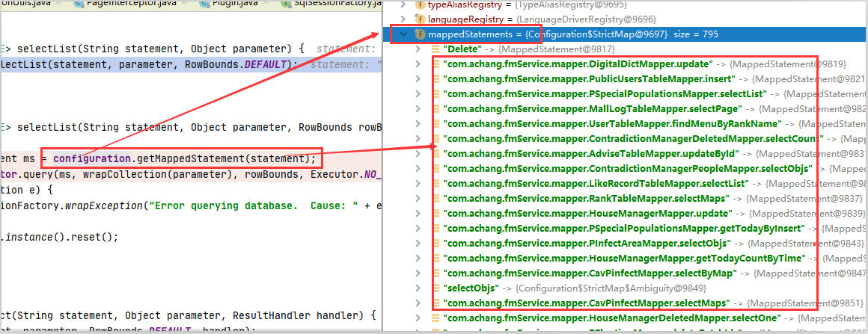The width and height of the screenshot is (868, 334).
Task: Click the 'size = 795' text
Action: coord(696,34)
